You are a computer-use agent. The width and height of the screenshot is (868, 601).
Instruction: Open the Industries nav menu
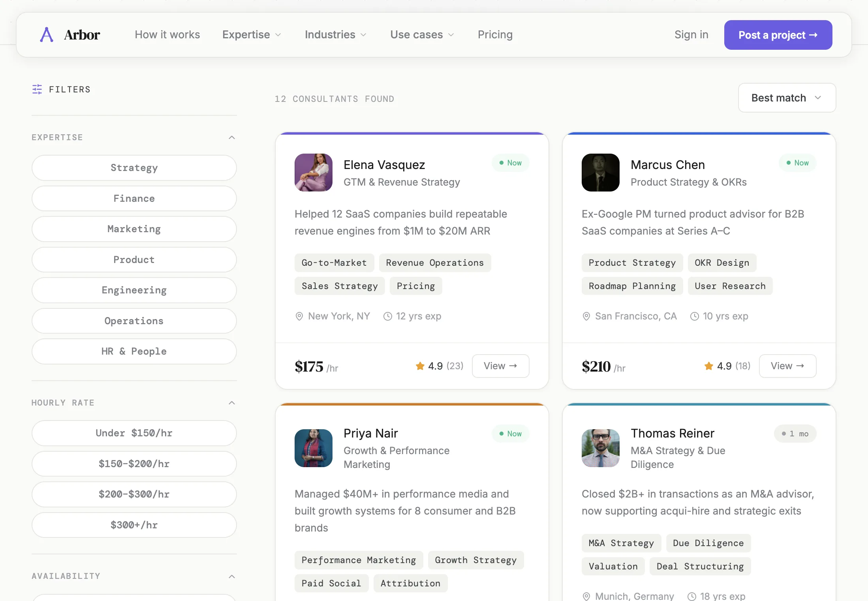(x=335, y=35)
